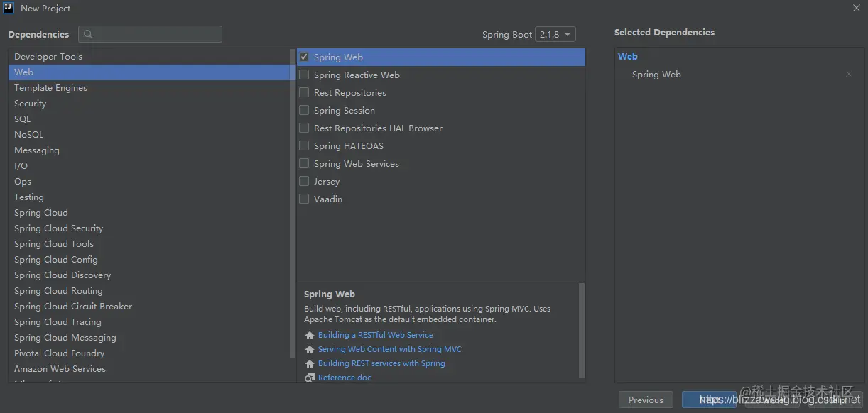Open Spring Cloud Messaging category
This screenshot has width=868, height=413.
[x=149, y=338]
